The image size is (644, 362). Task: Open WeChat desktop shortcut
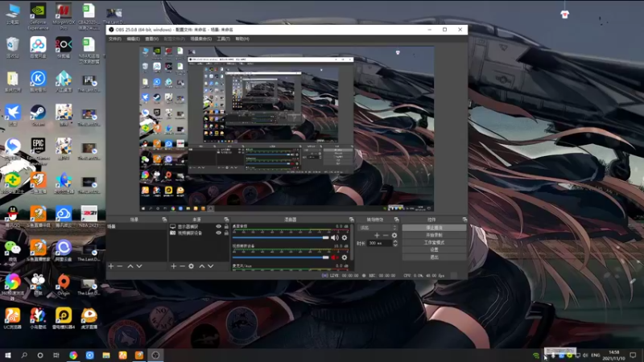(x=12, y=250)
